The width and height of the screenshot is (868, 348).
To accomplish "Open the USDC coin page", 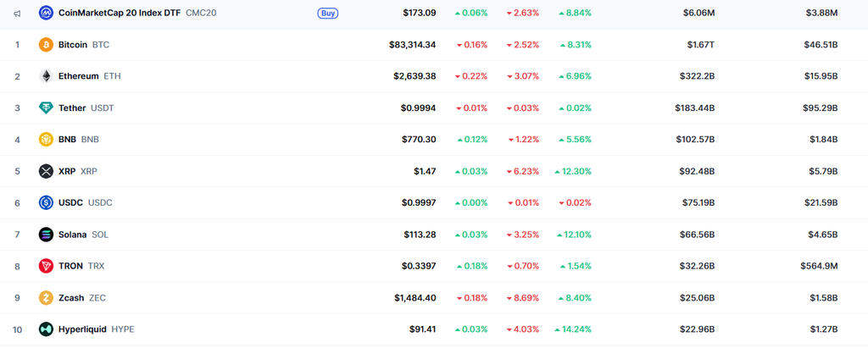I will 86,203.
